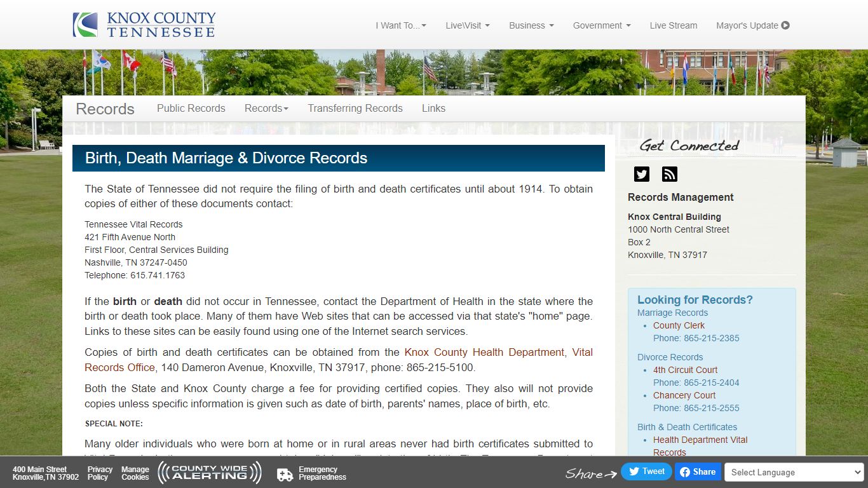Click the 400 Main Street address footer
Viewport: 868px width, 488px height.
pos(46,473)
